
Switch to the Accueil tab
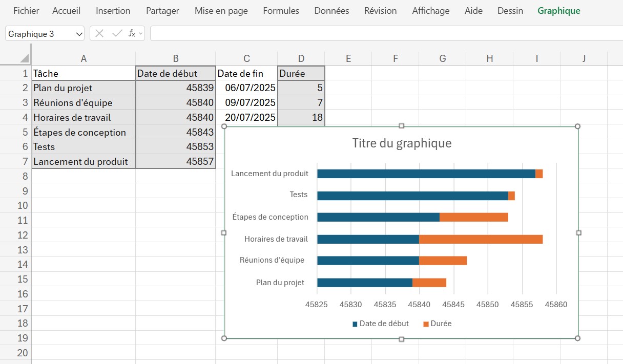pyautogui.click(x=67, y=11)
